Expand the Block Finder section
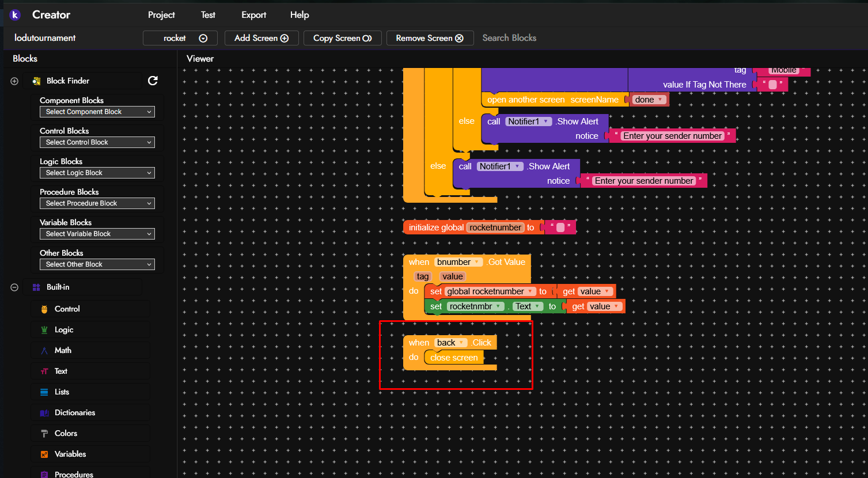This screenshot has height=478, width=868. (x=14, y=81)
